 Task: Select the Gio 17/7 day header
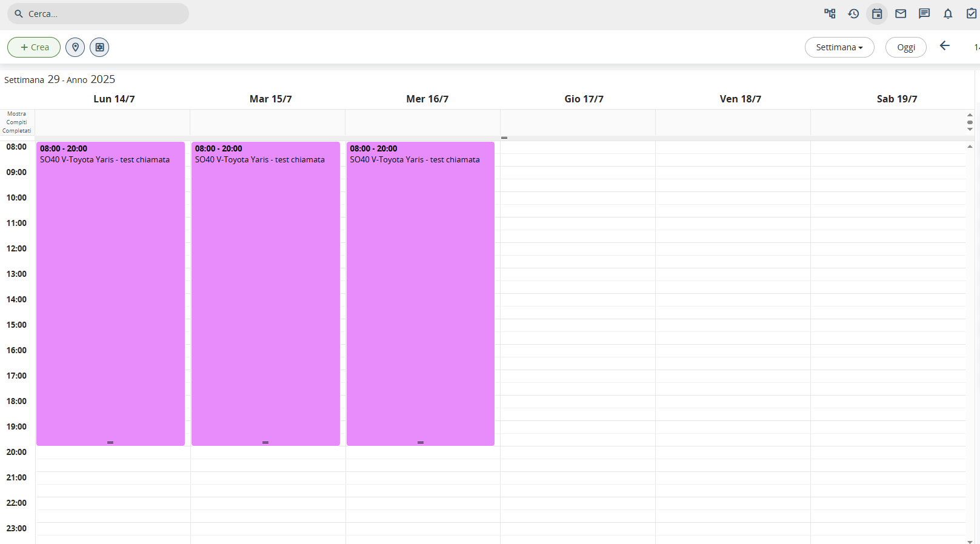[584, 99]
